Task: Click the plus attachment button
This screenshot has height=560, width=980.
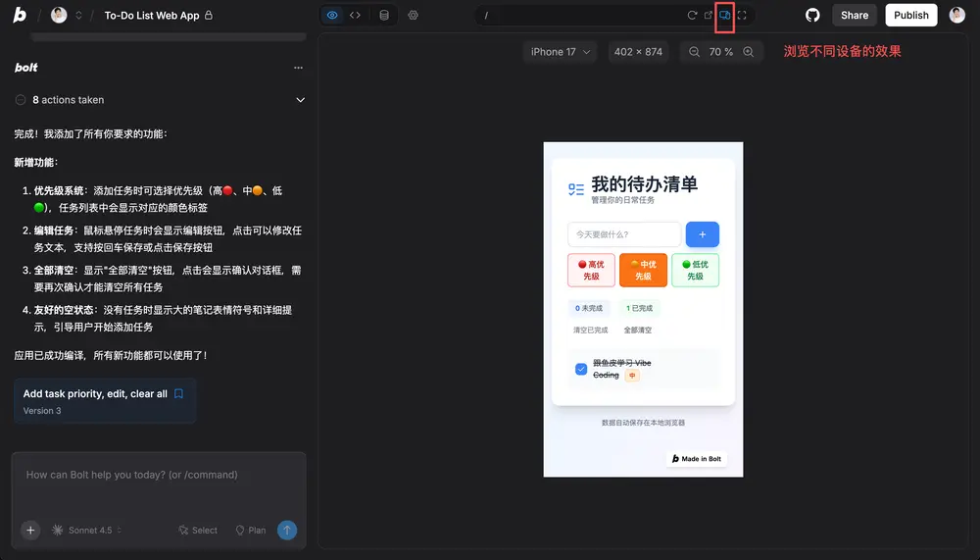Action: point(30,530)
